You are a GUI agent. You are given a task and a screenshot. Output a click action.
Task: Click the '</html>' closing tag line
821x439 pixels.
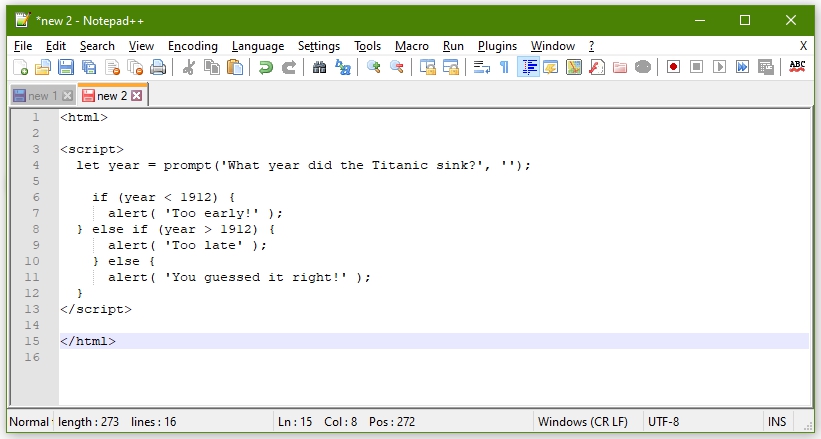[x=88, y=341]
